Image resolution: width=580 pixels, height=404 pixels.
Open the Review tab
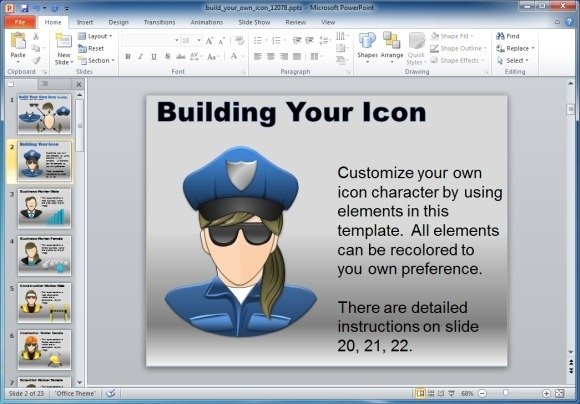tap(296, 22)
